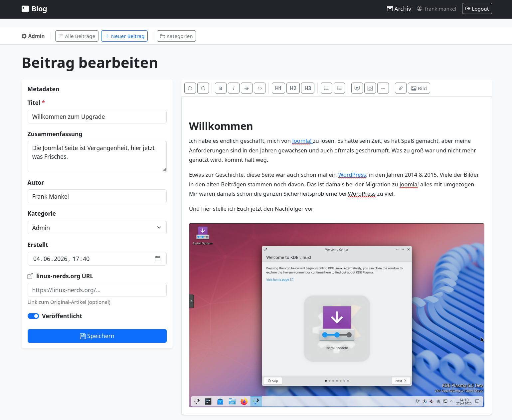
Task: Go to Admin section
Action: [x=33, y=36]
